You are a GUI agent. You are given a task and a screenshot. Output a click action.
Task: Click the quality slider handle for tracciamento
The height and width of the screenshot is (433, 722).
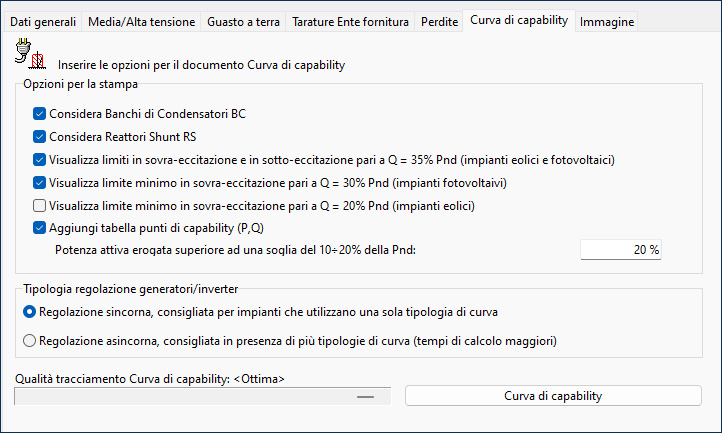365,397
